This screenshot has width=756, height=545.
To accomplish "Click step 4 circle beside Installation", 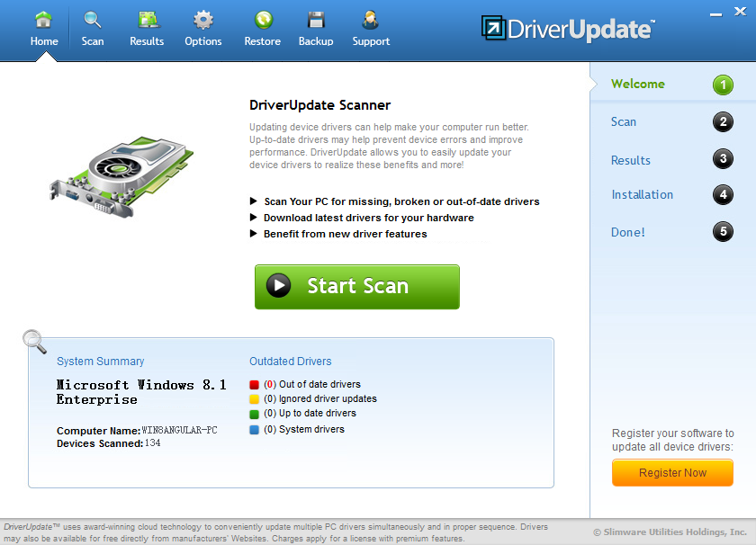I will tap(723, 194).
